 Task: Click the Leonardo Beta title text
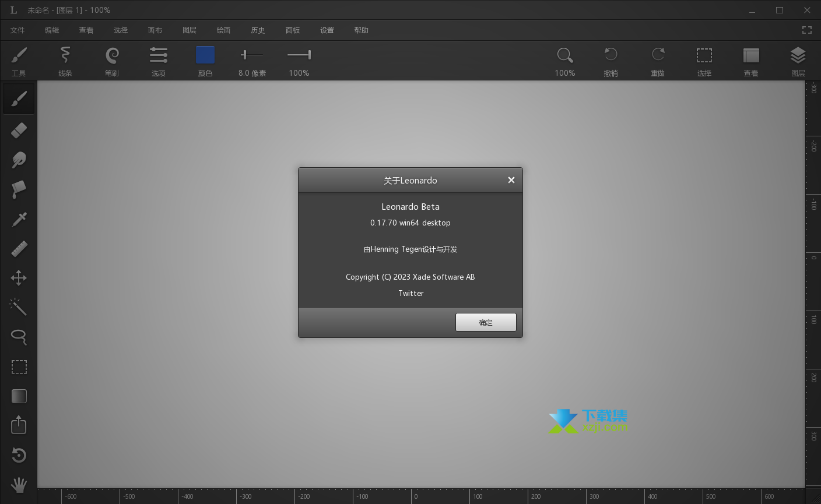click(410, 206)
